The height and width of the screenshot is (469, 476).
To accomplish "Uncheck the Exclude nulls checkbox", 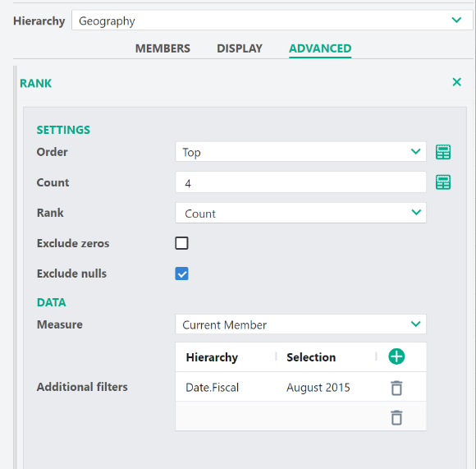I will (x=181, y=274).
